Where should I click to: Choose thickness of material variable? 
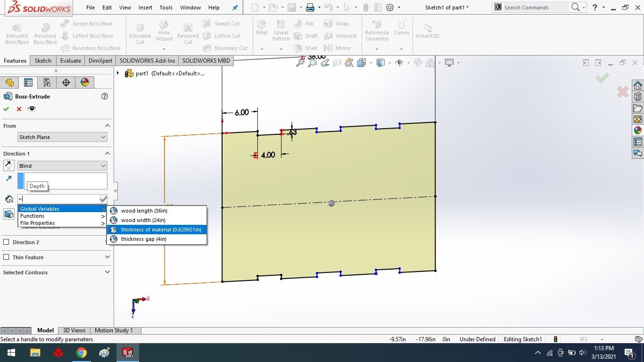[x=157, y=230]
